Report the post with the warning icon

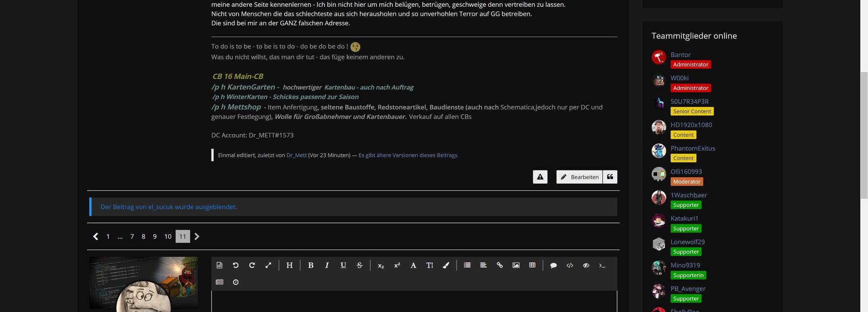point(540,177)
